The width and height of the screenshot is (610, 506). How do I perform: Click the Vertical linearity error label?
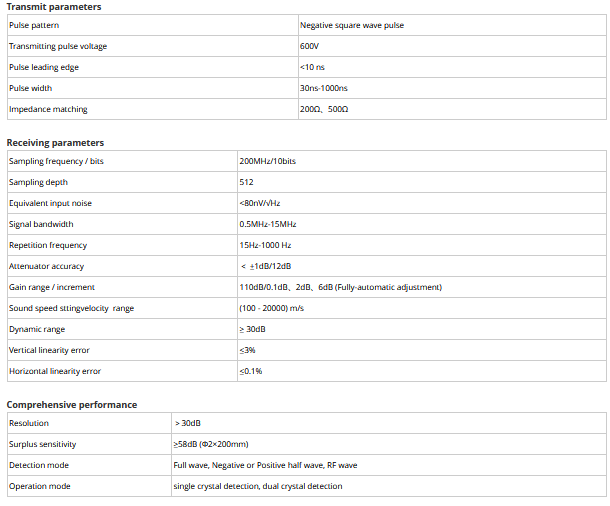(x=49, y=350)
